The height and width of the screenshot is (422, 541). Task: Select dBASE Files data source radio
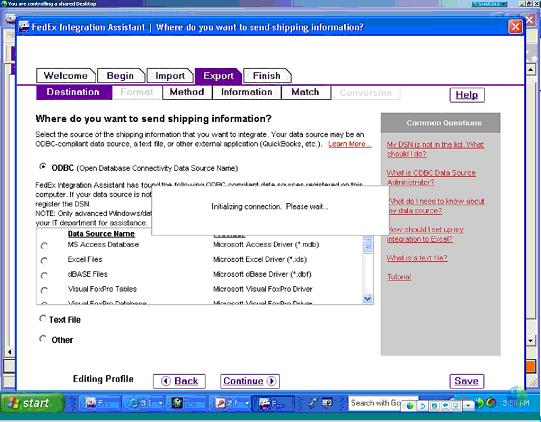pos(44,276)
